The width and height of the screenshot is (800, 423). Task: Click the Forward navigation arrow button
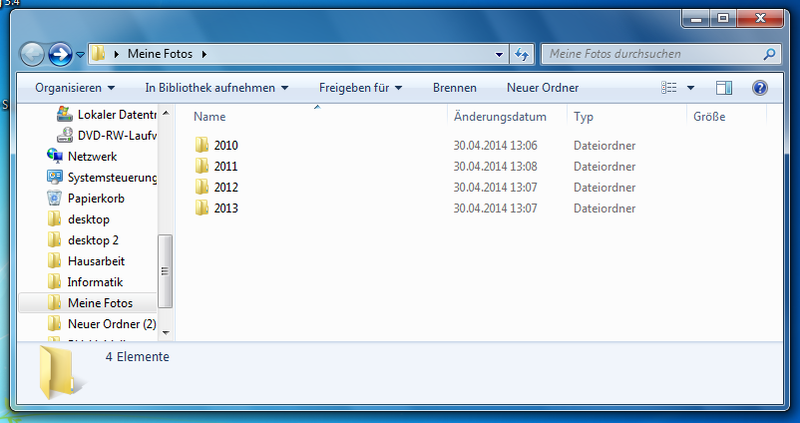coord(60,54)
